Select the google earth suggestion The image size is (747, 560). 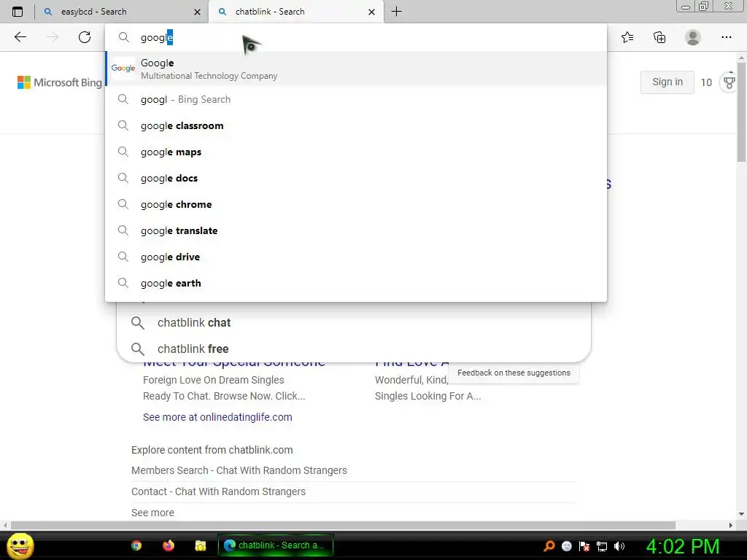[356, 283]
